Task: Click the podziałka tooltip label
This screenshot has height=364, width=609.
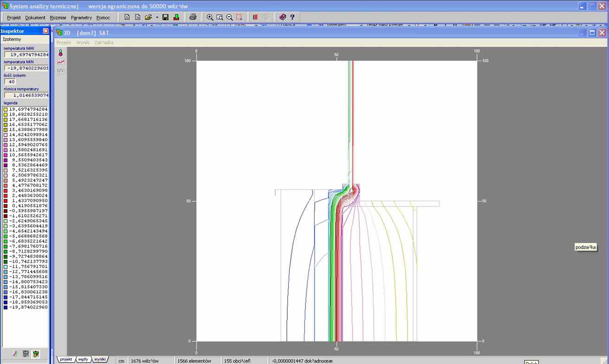Action: point(585,247)
